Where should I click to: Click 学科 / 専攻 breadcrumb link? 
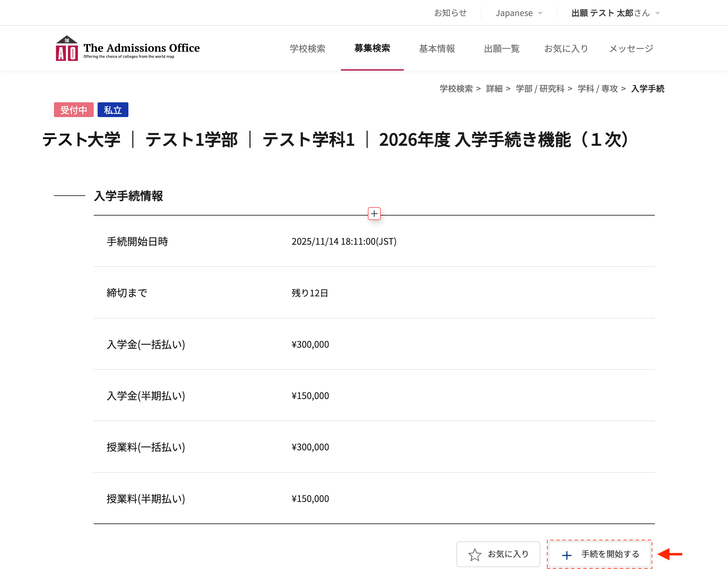(597, 89)
